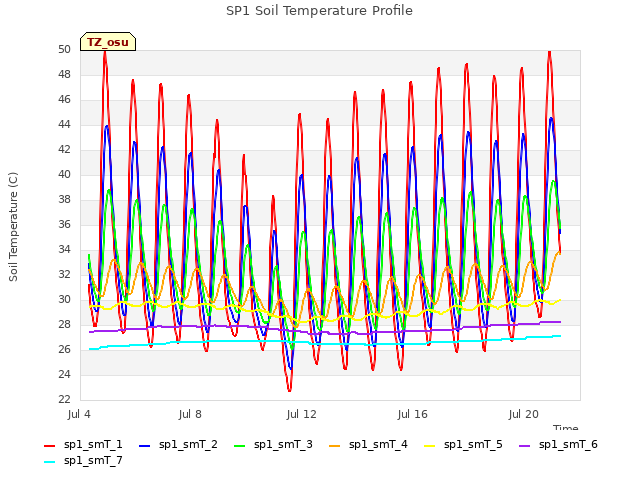Toggle the sp1_smT_7 legend entry
The image size is (640, 480).
coord(83,460)
